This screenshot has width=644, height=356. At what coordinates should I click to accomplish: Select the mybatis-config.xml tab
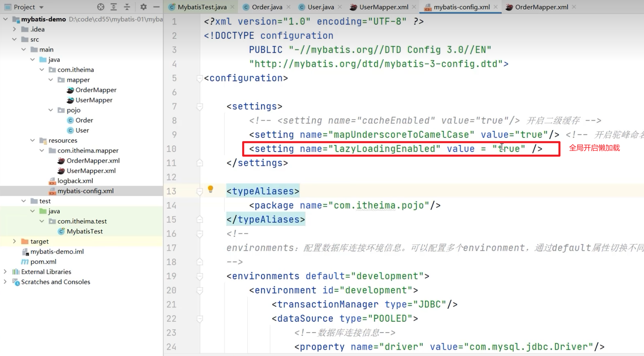tap(462, 7)
